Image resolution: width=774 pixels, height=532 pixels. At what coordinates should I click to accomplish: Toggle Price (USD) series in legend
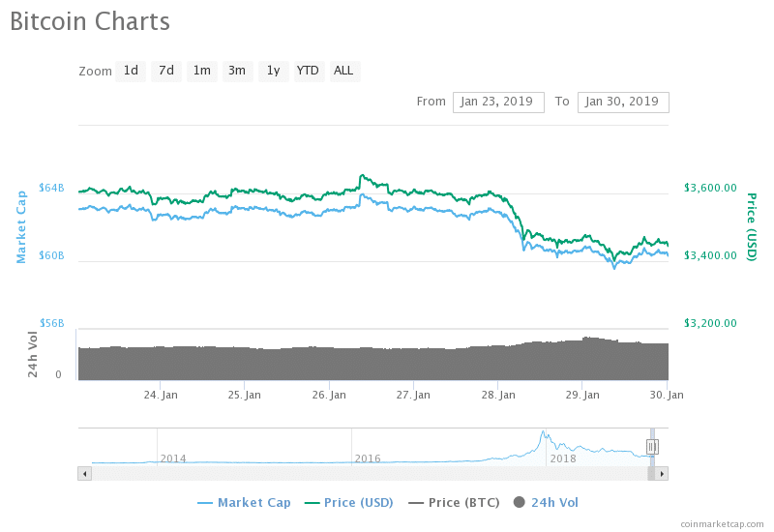(x=349, y=503)
